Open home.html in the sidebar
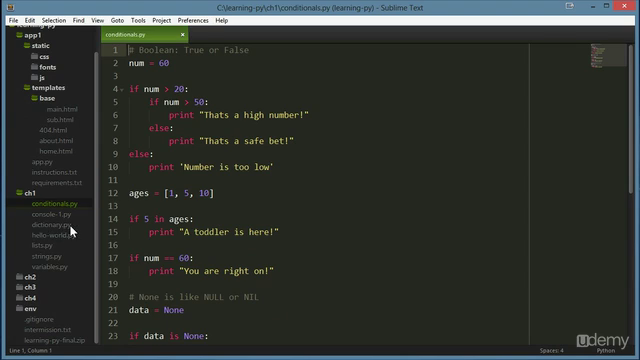This screenshot has height=360, width=640. click(x=56, y=151)
